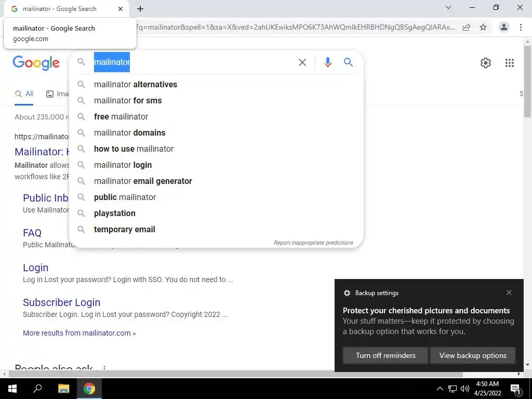
Task: Bookmark this page with the star icon
Action: coord(483,27)
